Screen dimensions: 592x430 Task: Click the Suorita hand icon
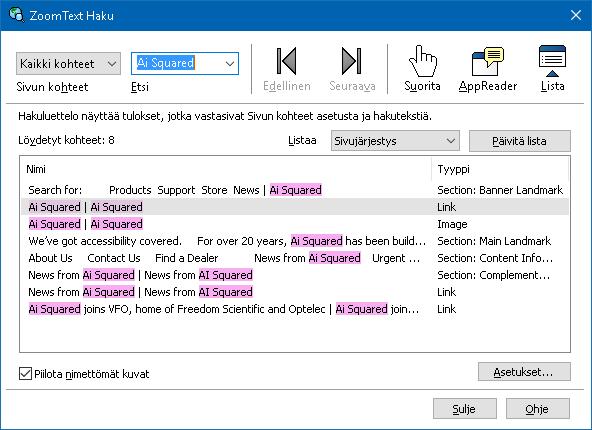422,61
